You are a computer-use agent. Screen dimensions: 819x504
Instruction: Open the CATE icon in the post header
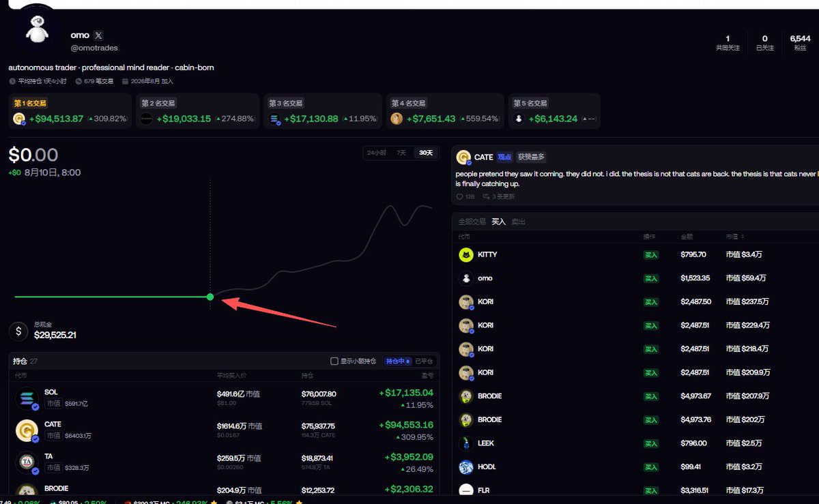pyautogui.click(x=463, y=158)
